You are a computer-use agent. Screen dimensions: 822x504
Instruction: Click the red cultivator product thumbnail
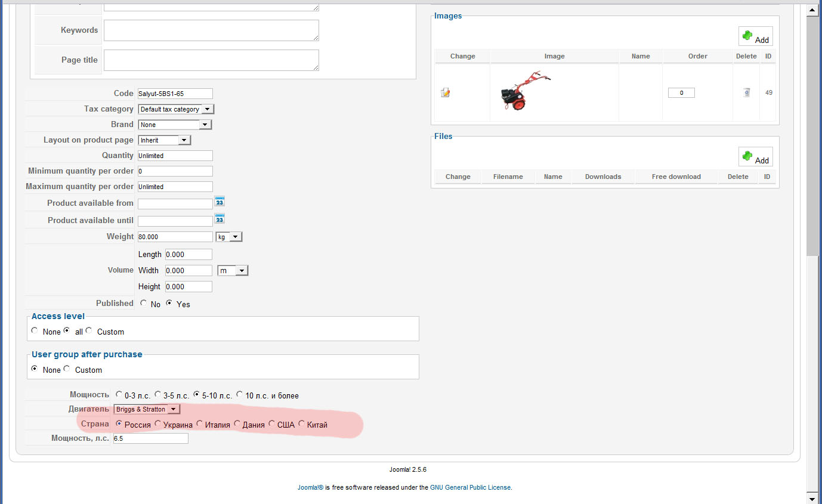click(524, 91)
